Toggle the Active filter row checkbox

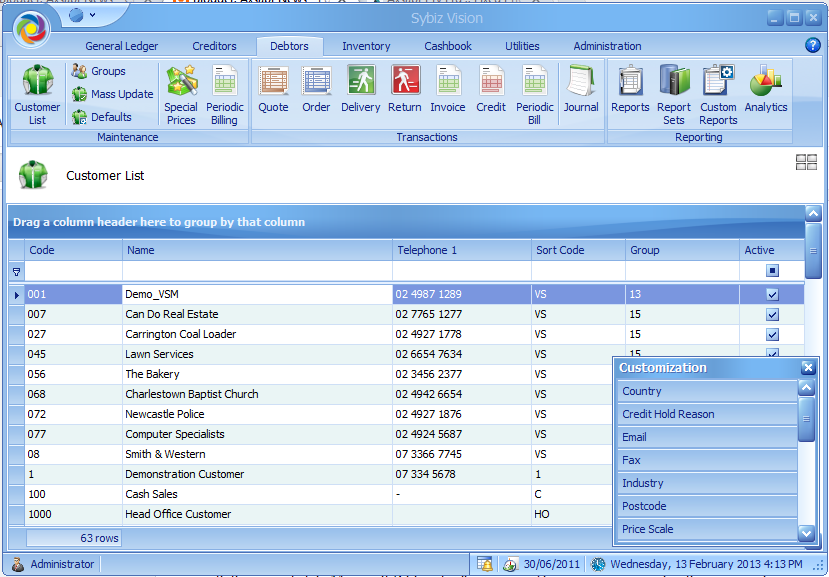772,271
